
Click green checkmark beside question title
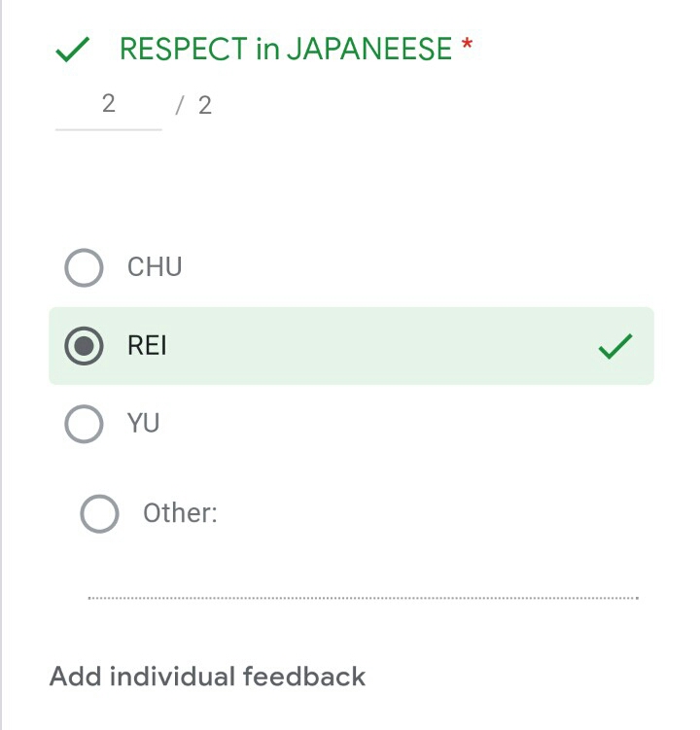click(x=73, y=50)
